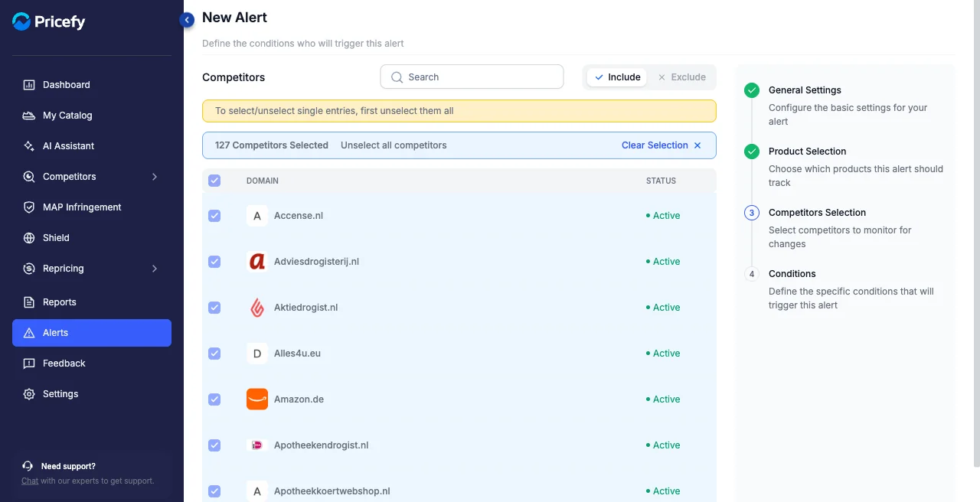Click Unselect all competitors

[394, 145]
